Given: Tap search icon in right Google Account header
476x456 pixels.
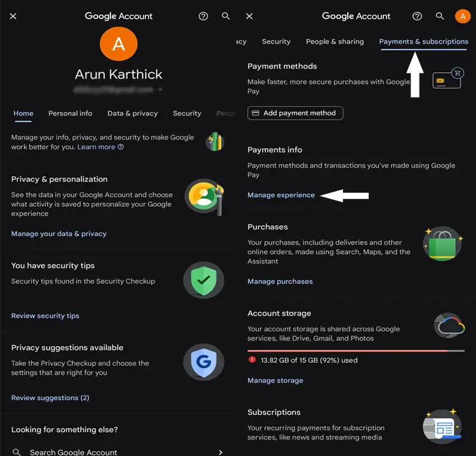Looking at the screenshot, I should tap(440, 16).
